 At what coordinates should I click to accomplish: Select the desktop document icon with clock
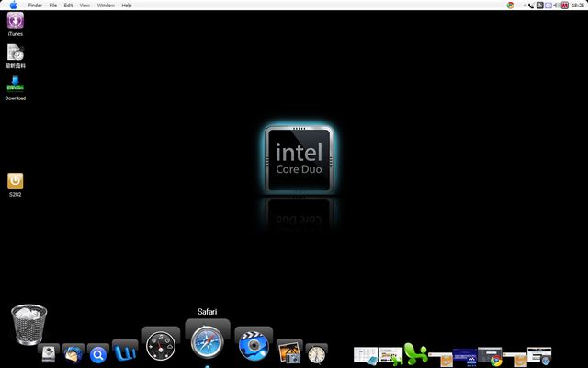[16, 56]
